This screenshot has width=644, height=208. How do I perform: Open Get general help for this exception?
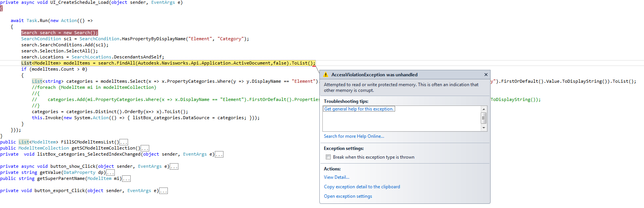(x=359, y=109)
